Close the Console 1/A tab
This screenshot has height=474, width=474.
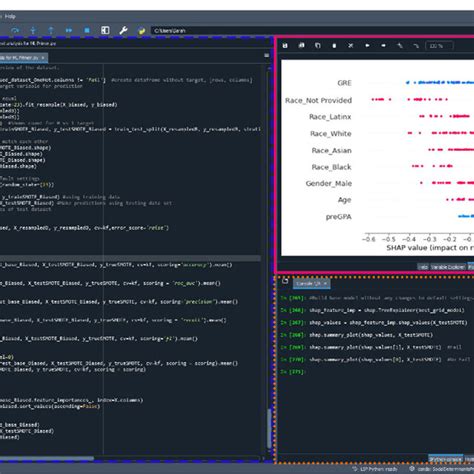pyautogui.click(x=326, y=283)
